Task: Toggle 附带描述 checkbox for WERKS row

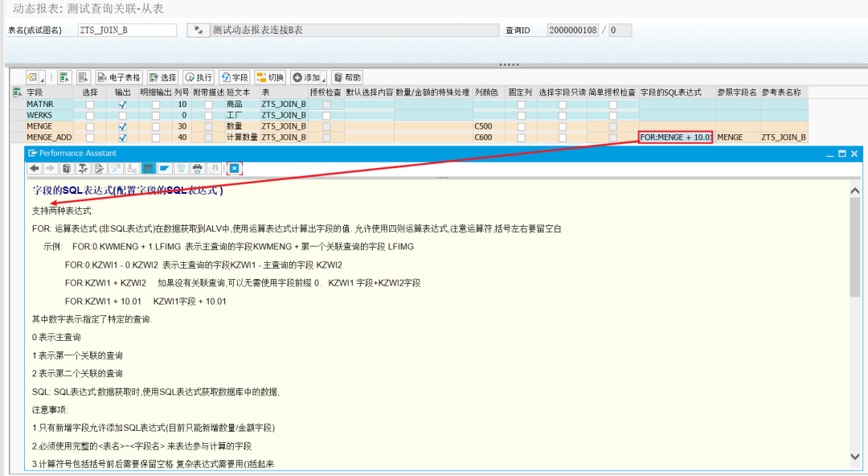Action: 208,115
